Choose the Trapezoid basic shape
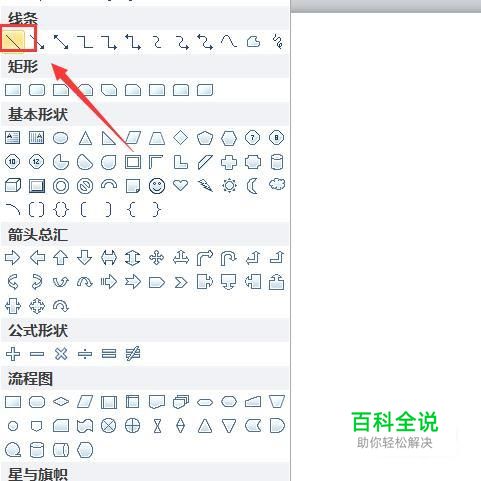This screenshot has width=481, height=481. pyautogui.click(x=157, y=138)
